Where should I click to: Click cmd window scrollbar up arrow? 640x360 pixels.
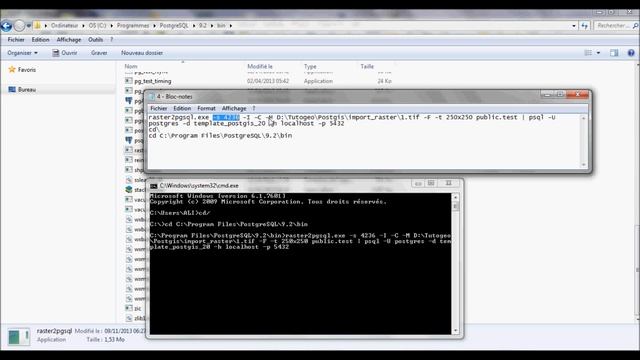point(456,197)
